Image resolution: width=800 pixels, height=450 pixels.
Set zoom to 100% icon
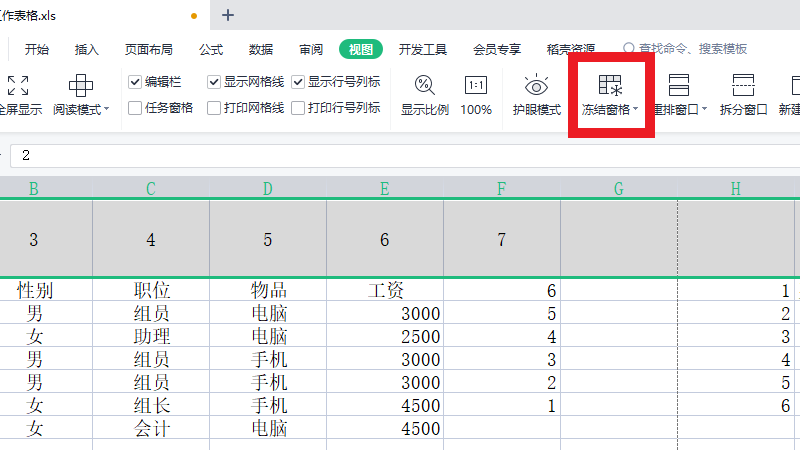pos(476,85)
